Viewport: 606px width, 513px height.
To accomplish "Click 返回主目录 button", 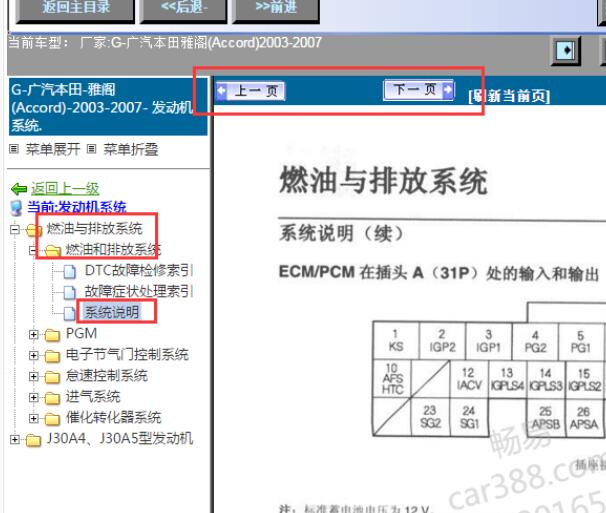I will point(75,9).
